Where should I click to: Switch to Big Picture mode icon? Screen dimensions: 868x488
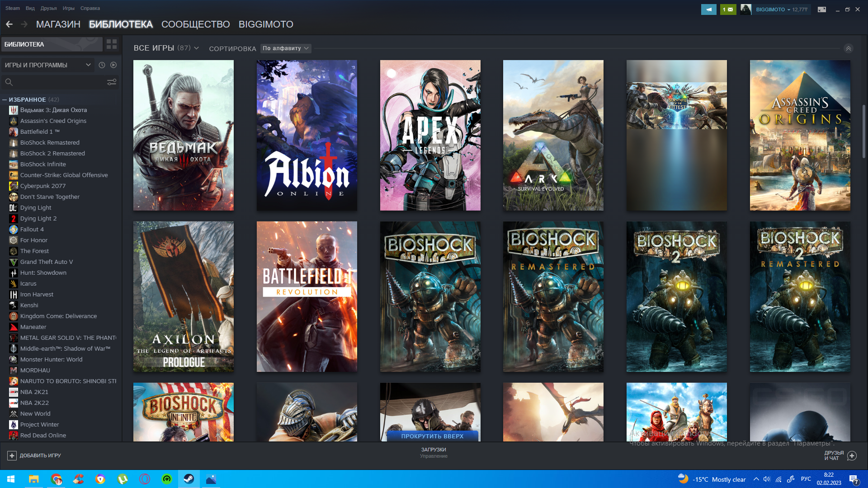[x=822, y=9]
